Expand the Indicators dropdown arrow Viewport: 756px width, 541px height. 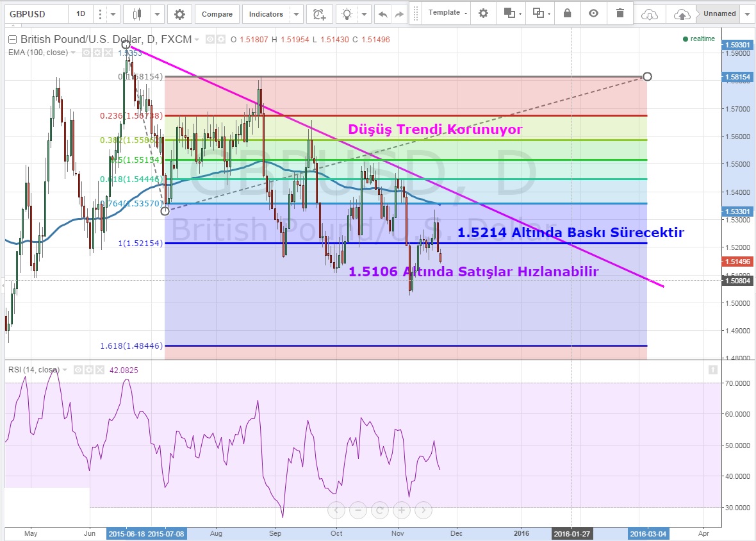pyautogui.click(x=296, y=14)
